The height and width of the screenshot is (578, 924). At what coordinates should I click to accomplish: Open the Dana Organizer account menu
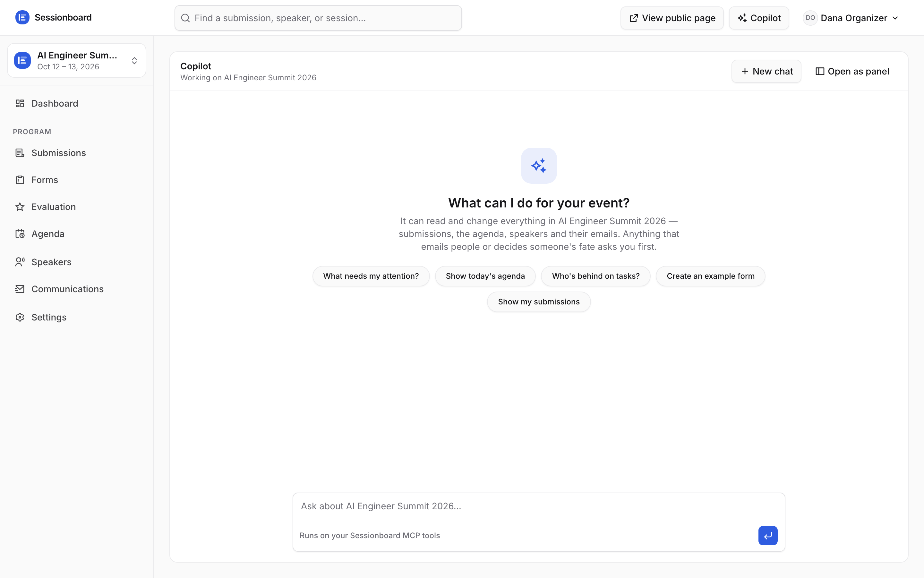point(851,18)
